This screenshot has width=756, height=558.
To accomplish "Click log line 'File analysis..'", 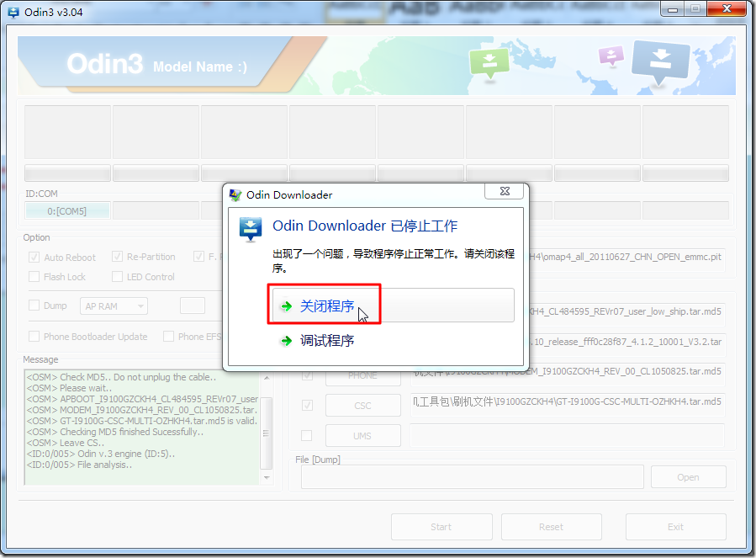I will pos(80,465).
